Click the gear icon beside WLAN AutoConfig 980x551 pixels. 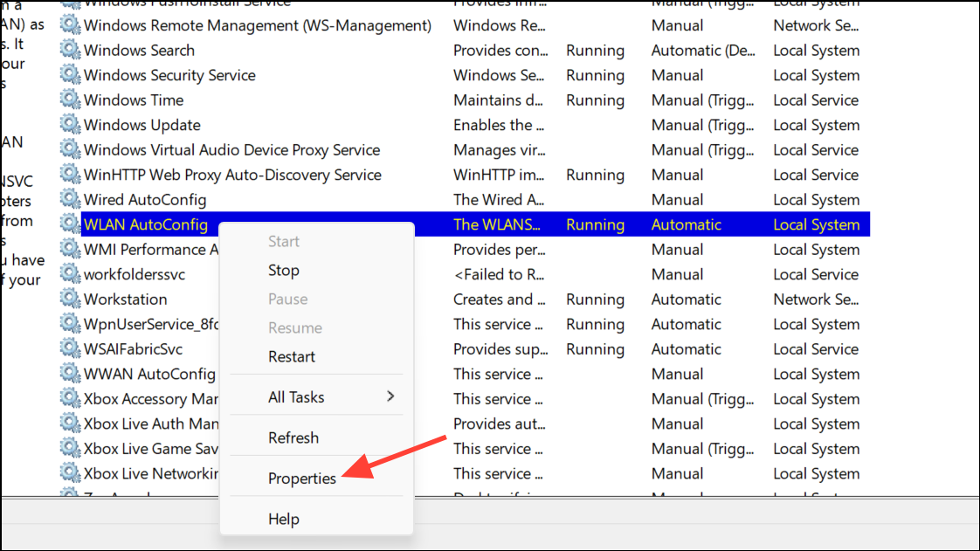(x=70, y=224)
